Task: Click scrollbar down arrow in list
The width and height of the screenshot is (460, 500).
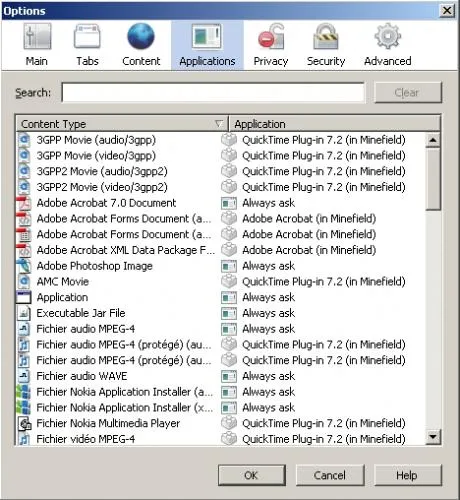Action: (433, 436)
